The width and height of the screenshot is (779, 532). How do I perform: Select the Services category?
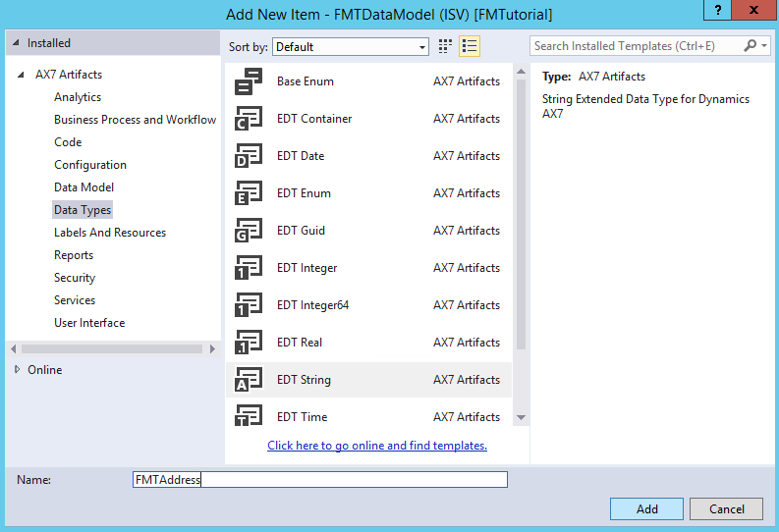75,300
